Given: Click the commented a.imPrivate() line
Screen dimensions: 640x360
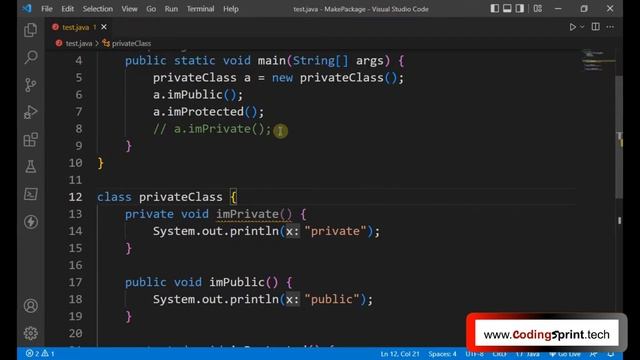Looking at the screenshot, I should coord(212,129).
